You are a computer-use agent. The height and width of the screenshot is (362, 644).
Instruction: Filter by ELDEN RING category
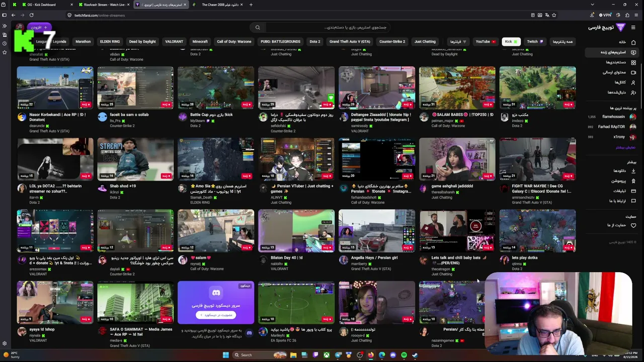(x=110, y=42)
